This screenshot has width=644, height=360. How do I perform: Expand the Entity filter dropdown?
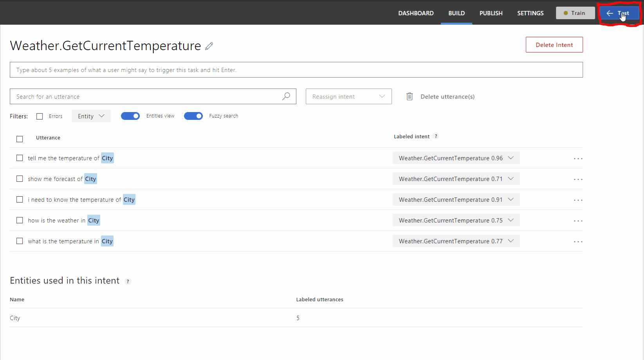[x=91, y=116]
